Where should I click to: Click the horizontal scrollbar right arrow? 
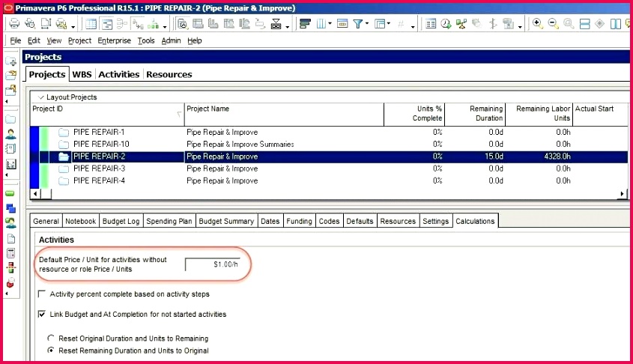click(622, 194)
